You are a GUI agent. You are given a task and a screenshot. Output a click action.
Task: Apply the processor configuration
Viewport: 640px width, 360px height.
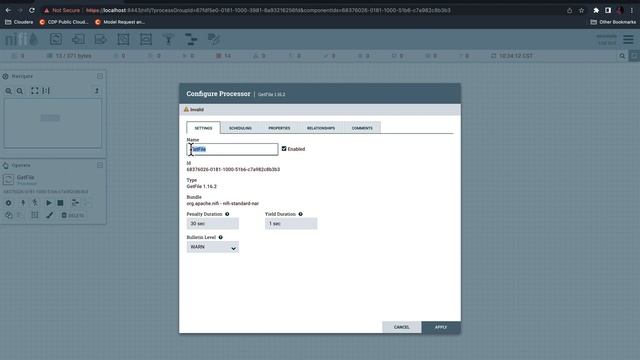pos(441,327)
